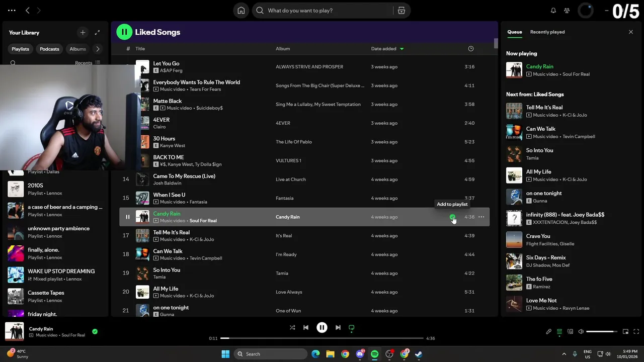Open the 2010S playlist in library
Screen dimensions: 644x362
click(x=55, y=189)
